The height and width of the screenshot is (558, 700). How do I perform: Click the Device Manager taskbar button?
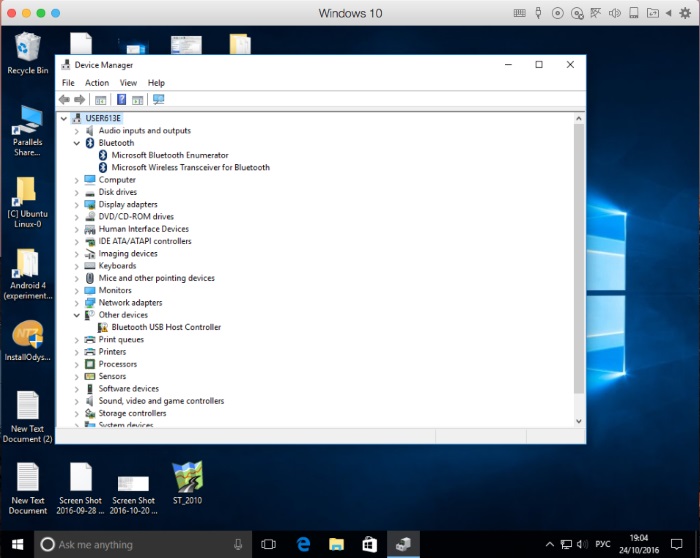pyautogui.click(x=403, y=545)
